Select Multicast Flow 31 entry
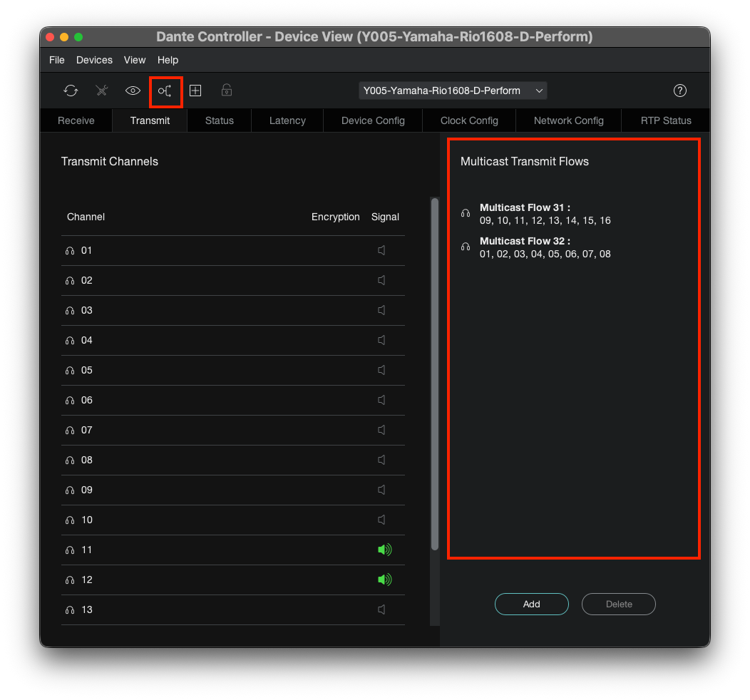Screen dimensions: 750x700 pyautogui.click(x=545, y=214)
